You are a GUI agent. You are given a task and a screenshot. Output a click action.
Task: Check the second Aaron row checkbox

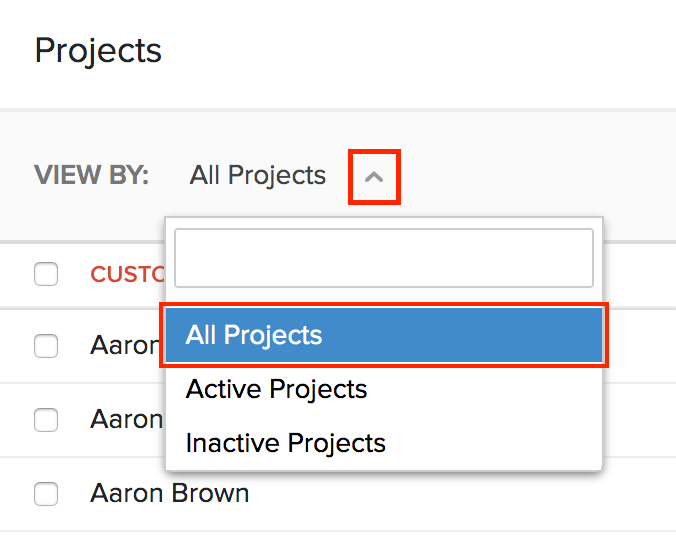tap(46, 419)
